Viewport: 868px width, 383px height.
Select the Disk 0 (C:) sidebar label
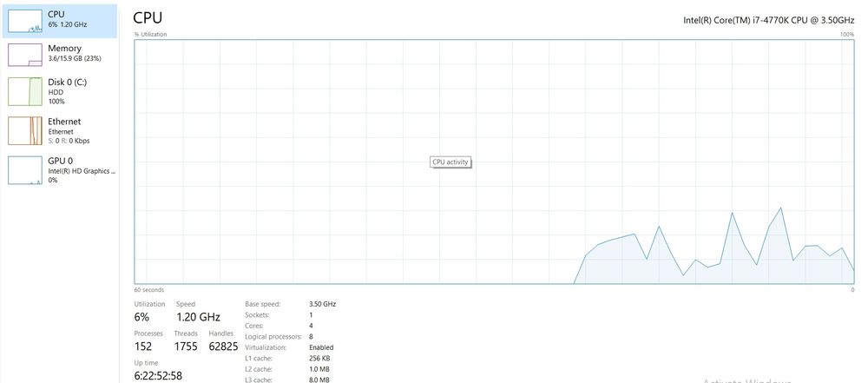coord(67,82)
